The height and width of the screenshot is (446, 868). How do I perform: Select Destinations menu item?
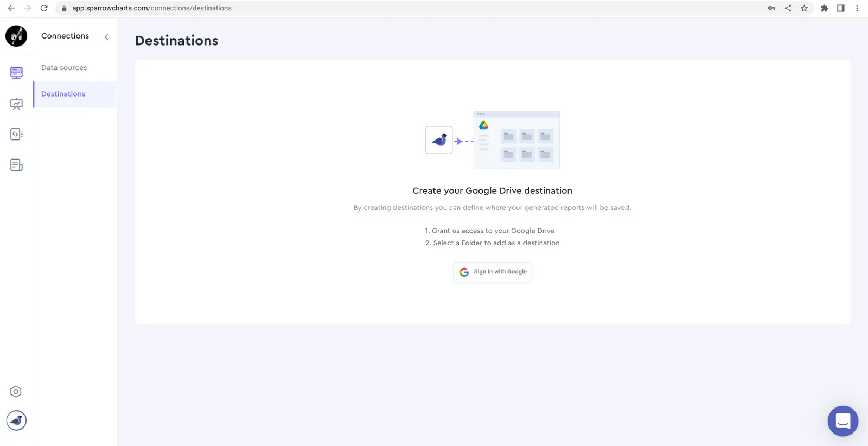pos(75,94)
